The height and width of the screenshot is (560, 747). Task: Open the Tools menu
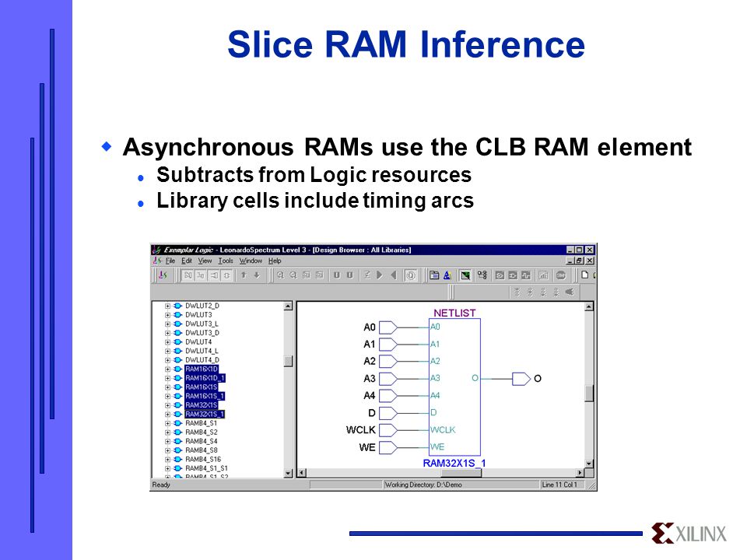click(226, 261)
